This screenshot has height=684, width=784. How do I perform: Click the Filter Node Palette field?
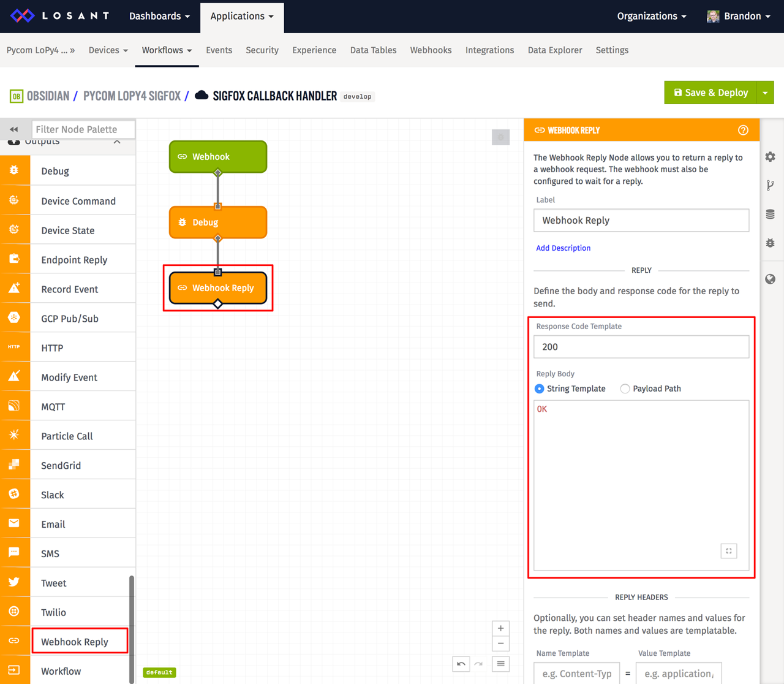tap(83, 129)
